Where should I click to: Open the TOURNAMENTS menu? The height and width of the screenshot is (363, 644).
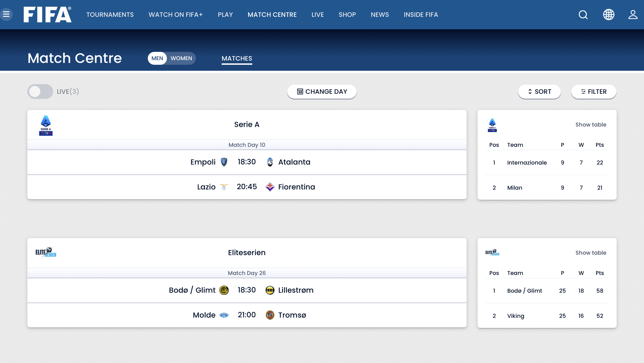tap(110, 15)
